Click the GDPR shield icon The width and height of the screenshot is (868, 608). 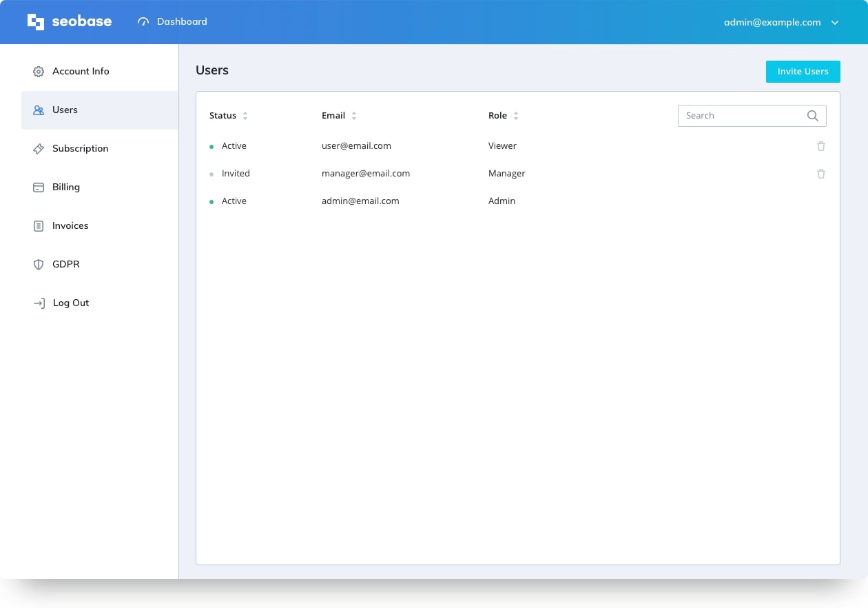(39, 265)
